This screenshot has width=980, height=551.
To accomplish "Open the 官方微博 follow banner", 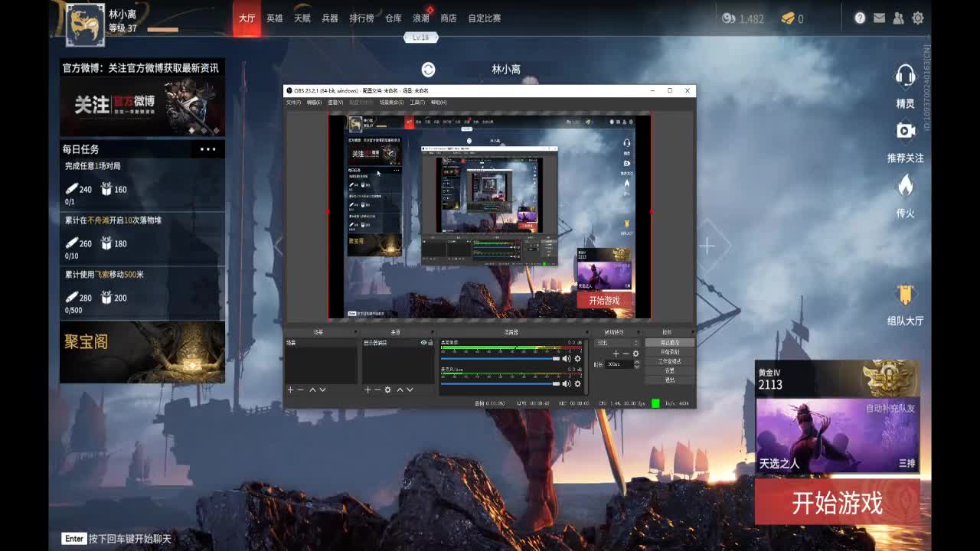I will tap(142, 106).
